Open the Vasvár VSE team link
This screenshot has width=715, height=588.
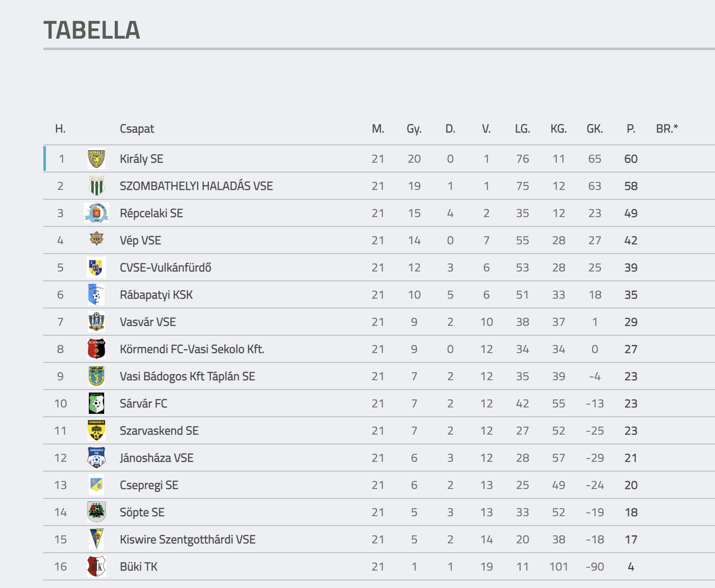tap(148, 322)
